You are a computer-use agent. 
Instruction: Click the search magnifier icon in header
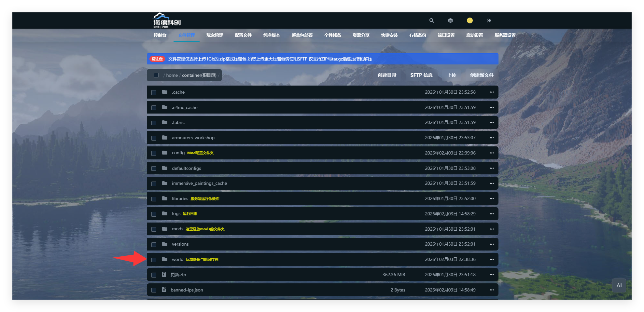click(x=431, y=20)
